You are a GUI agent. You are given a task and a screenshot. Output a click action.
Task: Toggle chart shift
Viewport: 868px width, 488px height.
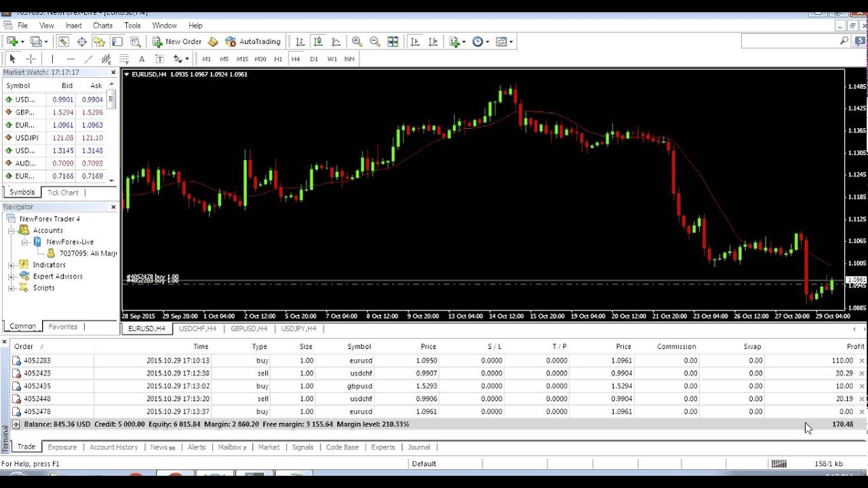point(433,41)
